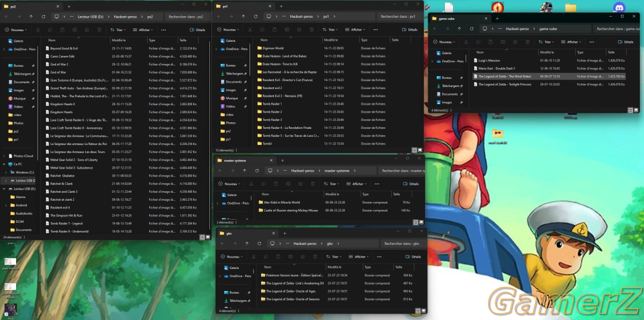Select the master systeme tab
The image size is (644, 320).
(x=246, y=160)
